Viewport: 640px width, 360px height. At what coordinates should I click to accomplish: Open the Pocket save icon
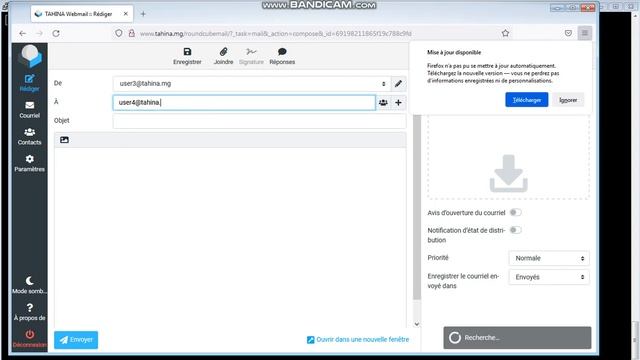(x=568, y=33)
